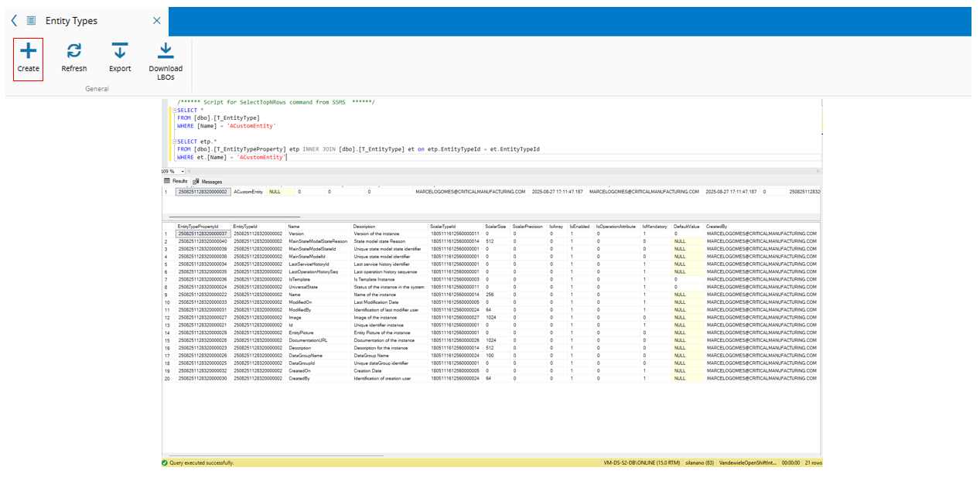This screenshot has width=980, height=481.
Task: Collapse the SELECT etp.* statement outline
Action: [x=175, y=142]
